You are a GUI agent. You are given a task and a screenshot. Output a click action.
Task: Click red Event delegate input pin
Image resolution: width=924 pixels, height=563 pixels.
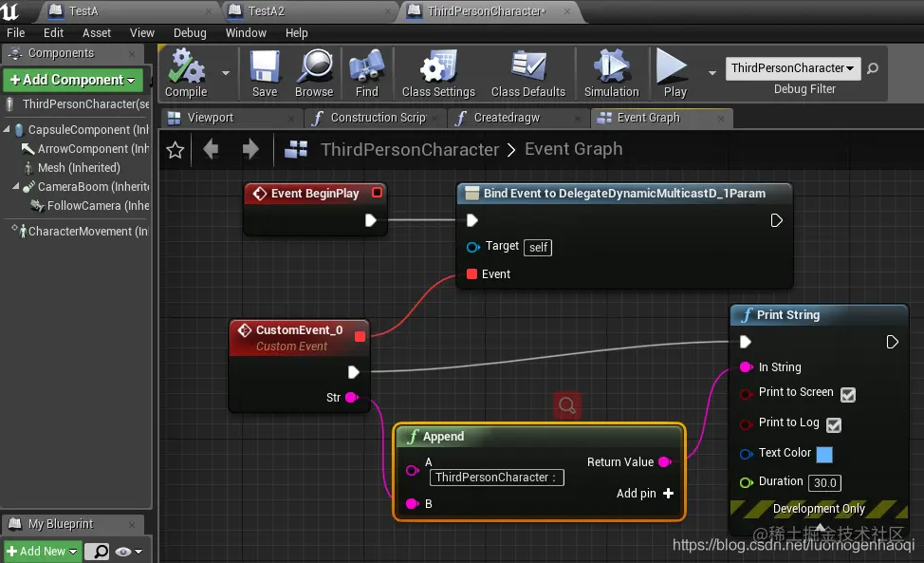[x=471, y=274]
